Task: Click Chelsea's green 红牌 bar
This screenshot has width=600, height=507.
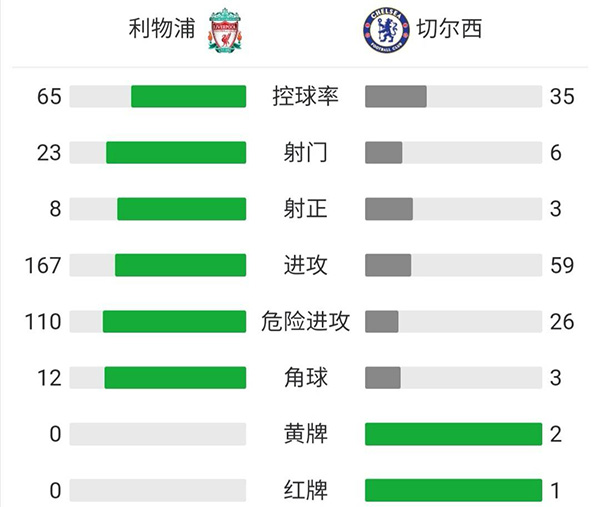Action: click(x=453, y=490)
